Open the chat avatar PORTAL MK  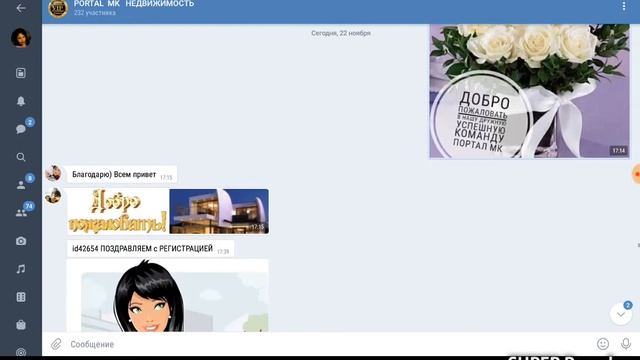pos(58,8)
